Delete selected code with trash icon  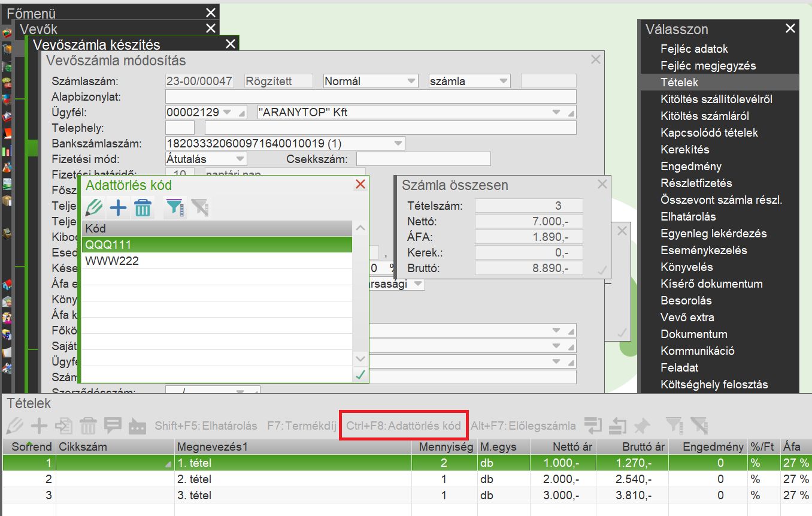tap(143, 208)
